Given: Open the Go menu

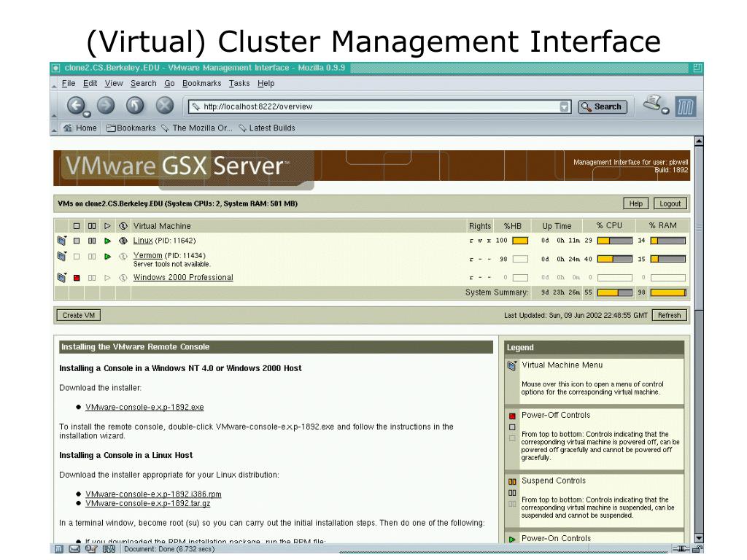Looking at the screenshot, I should pos(169,83).
